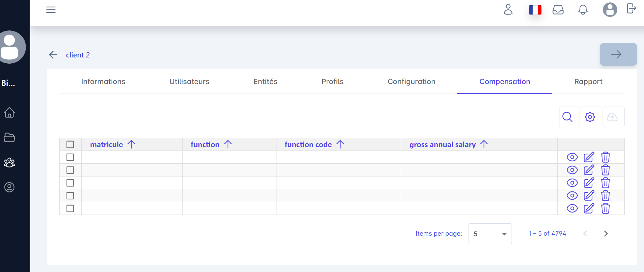The image size is (644, 272).
Task: Go to the next page of results
Action: pyautogui.click(x=606, y=234)
